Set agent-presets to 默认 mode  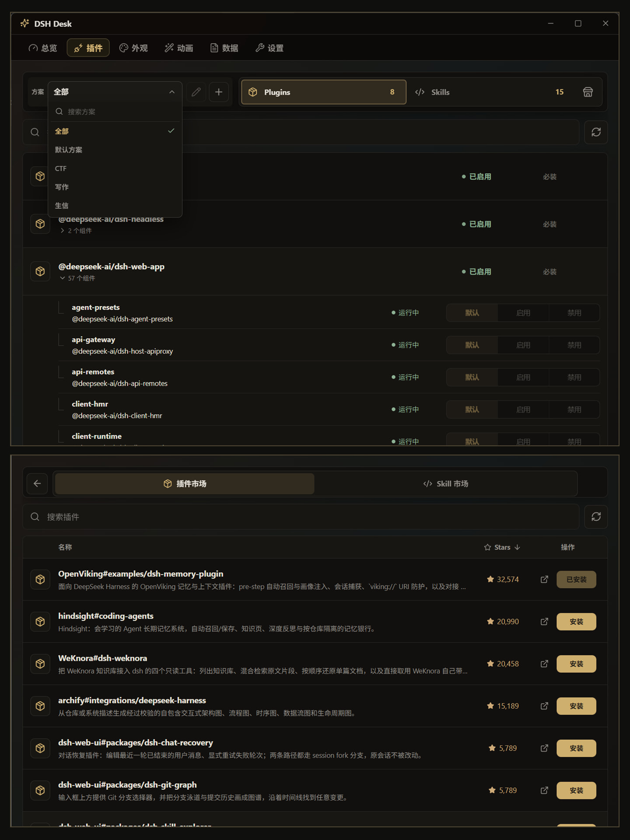pyautogui.click(x=472, y=313)
